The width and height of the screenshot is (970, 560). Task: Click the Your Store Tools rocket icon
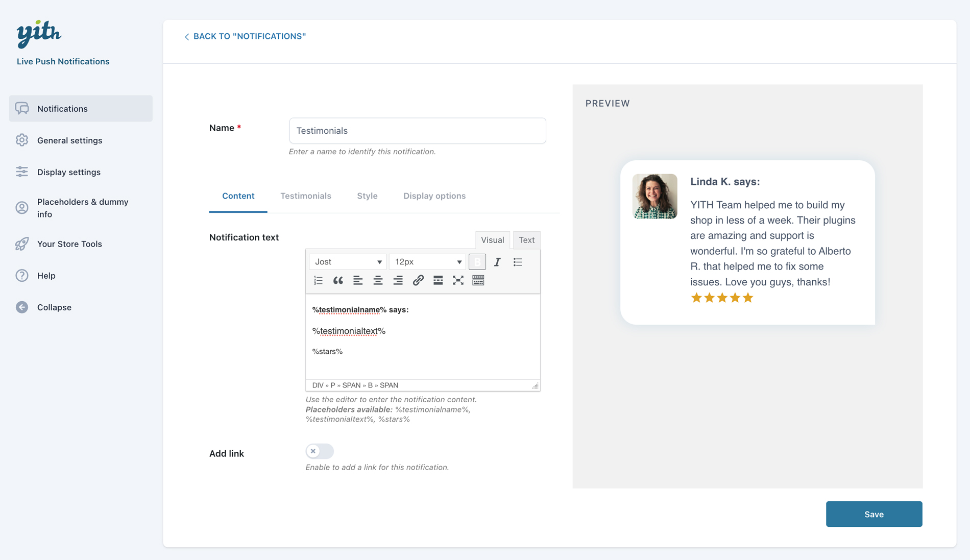tap(22, 244)
